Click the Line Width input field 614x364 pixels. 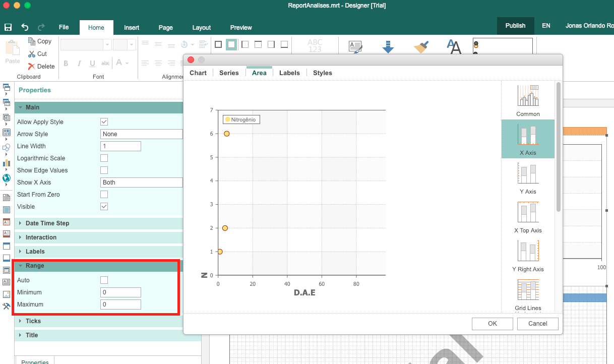pos(120,146)
